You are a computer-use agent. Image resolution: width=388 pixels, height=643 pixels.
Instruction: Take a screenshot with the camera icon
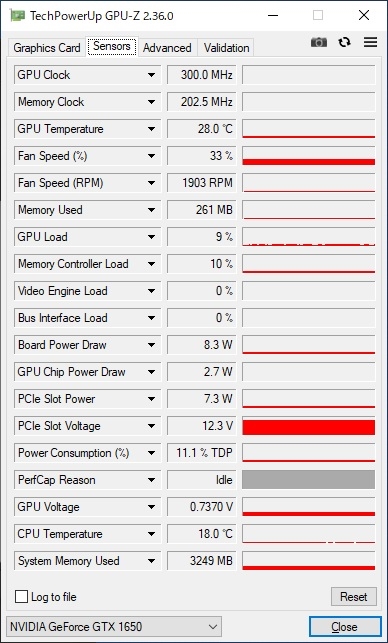(319, 42)
